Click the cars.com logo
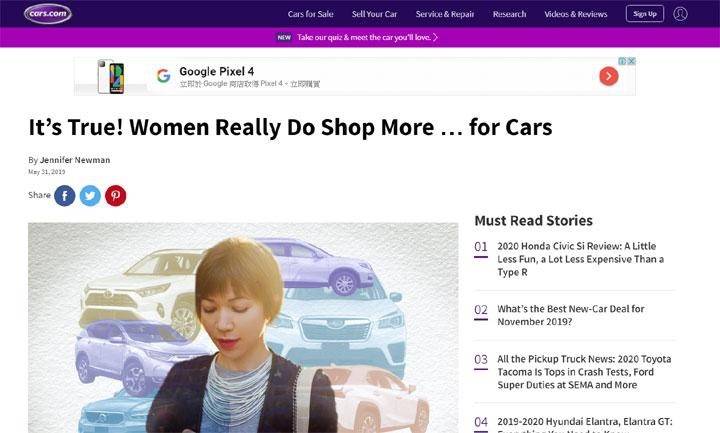This screenshot has width=720, height=433. (48, 14)
